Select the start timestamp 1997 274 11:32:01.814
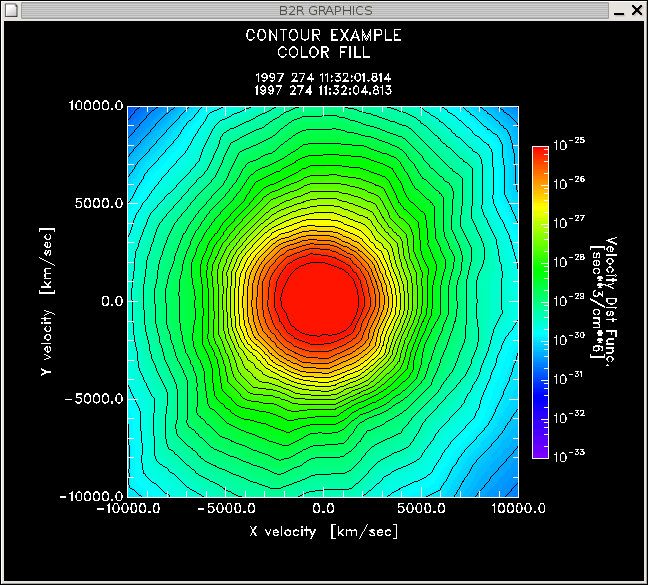648x585 pixels. click(x=323, y=77)
